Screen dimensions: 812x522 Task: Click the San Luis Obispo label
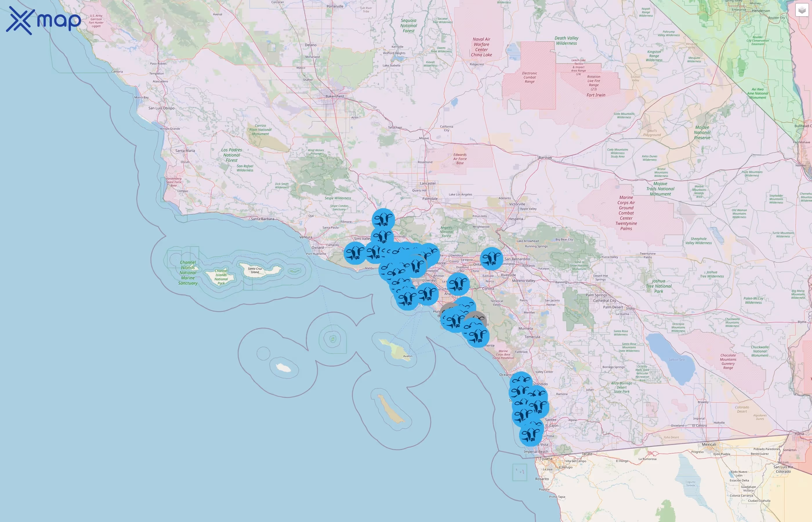(161, 108)
